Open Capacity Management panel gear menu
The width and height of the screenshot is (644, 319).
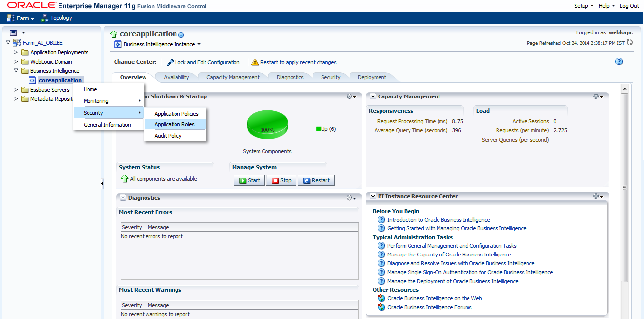point(598,96)
